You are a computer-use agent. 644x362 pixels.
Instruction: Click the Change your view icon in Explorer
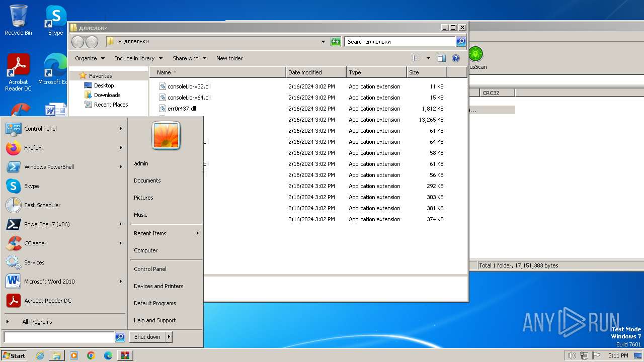click(x=416, y=58)
